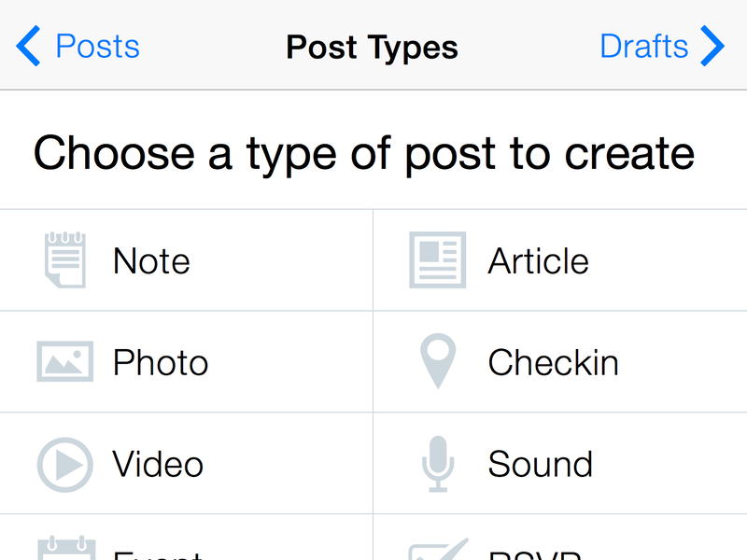Select the Video post label
Viewport: 747px width, 560px height.
point(158,464)
